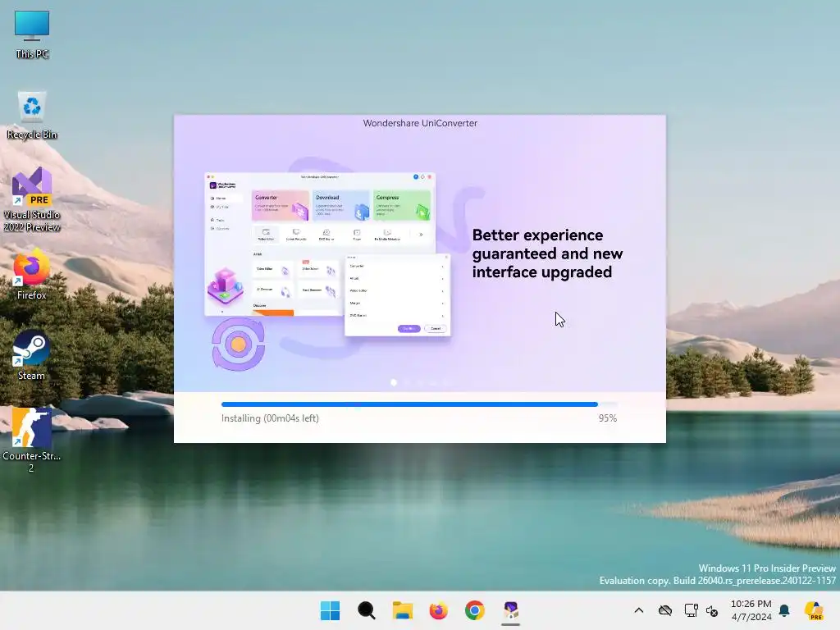
Task: Launch Firefox from the taskbar
Action: (x=438, y=610)
